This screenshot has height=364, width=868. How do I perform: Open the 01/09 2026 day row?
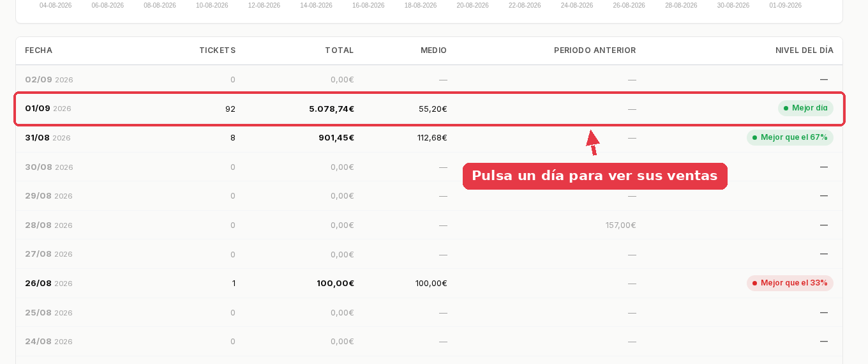pos(429,109)
